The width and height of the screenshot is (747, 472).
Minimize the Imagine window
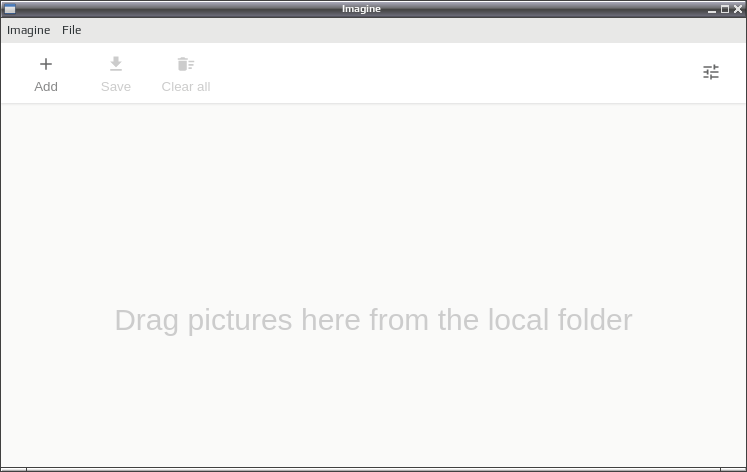click(x=712, y=9)
